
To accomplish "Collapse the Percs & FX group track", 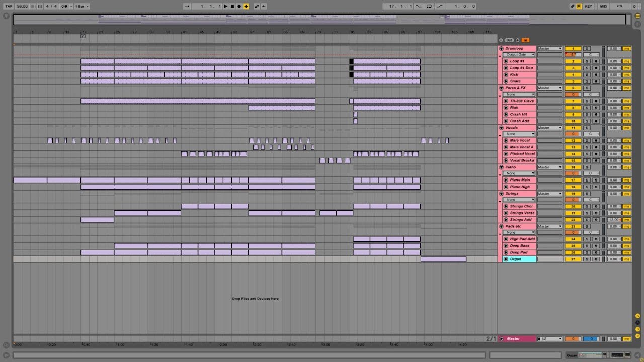I will [x=501, y=88].
